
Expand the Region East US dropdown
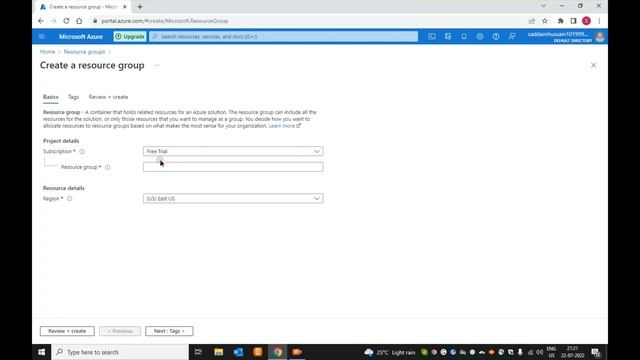233,198
